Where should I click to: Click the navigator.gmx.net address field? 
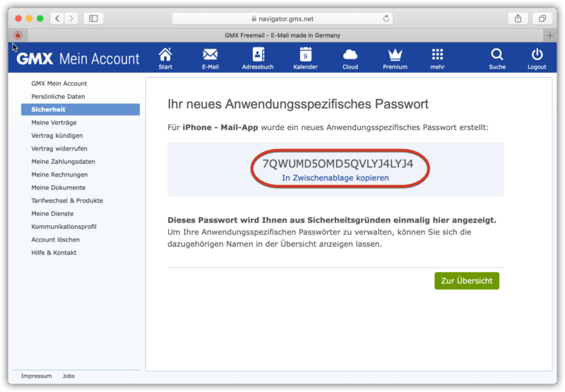click(x=282, y=19)
